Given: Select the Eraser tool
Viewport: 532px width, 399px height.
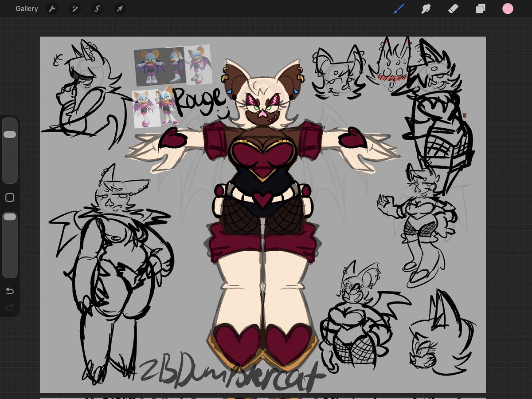Looking at the screenshot, I should tap(453, 8).
